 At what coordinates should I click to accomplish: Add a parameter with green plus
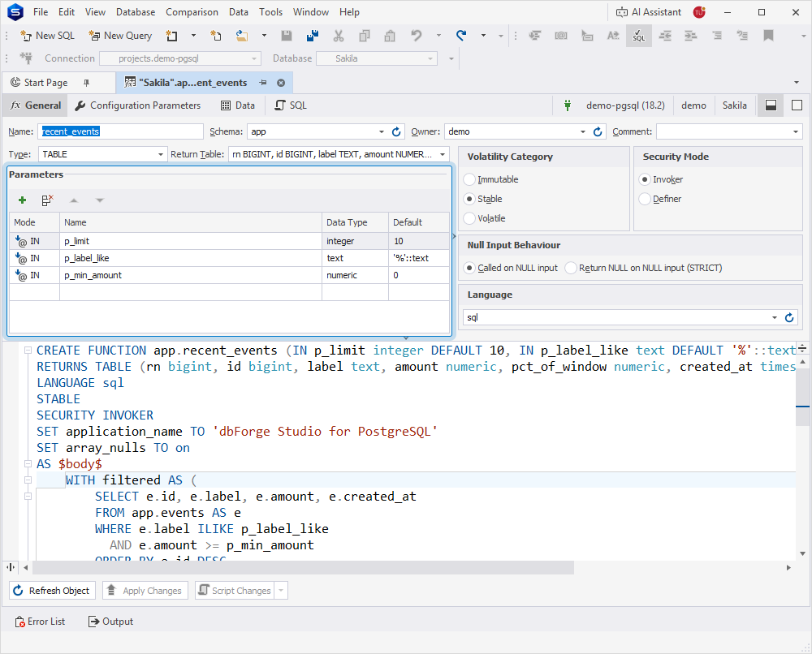pyautogui.click(x=22, y=200)
